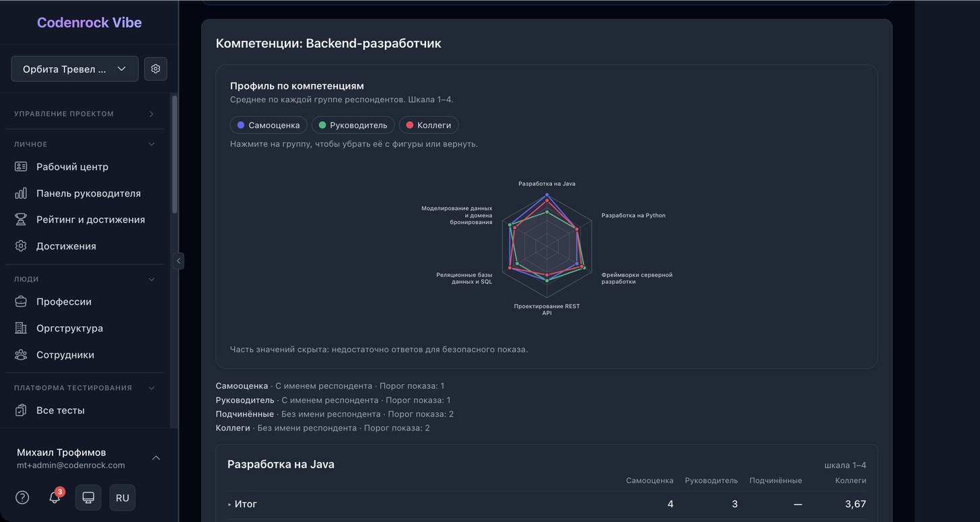
Task: Collapse the Люди sidebar section
Action: coord(85,279)
